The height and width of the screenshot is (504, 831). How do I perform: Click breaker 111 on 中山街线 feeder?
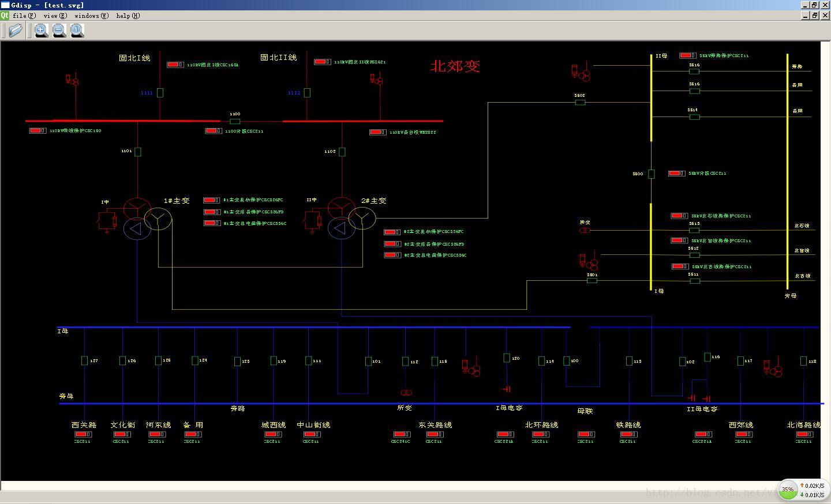[309, 360]
